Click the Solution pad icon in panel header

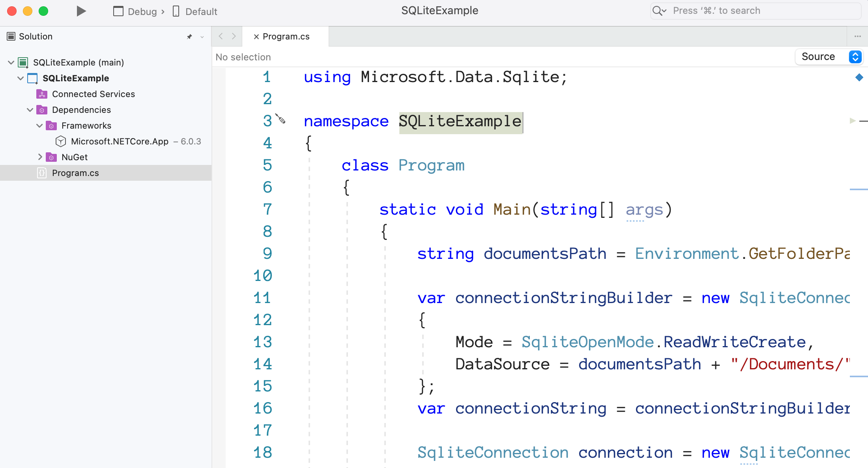click(x=10, y=36)
